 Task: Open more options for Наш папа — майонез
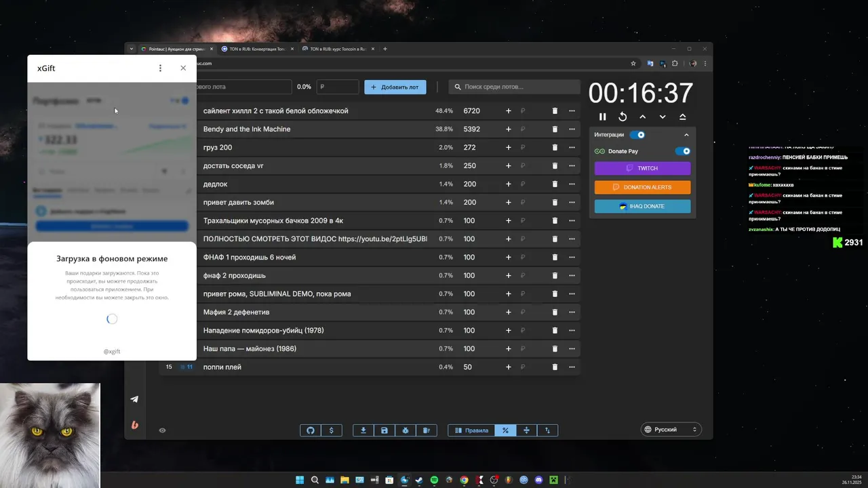point(572,348)
